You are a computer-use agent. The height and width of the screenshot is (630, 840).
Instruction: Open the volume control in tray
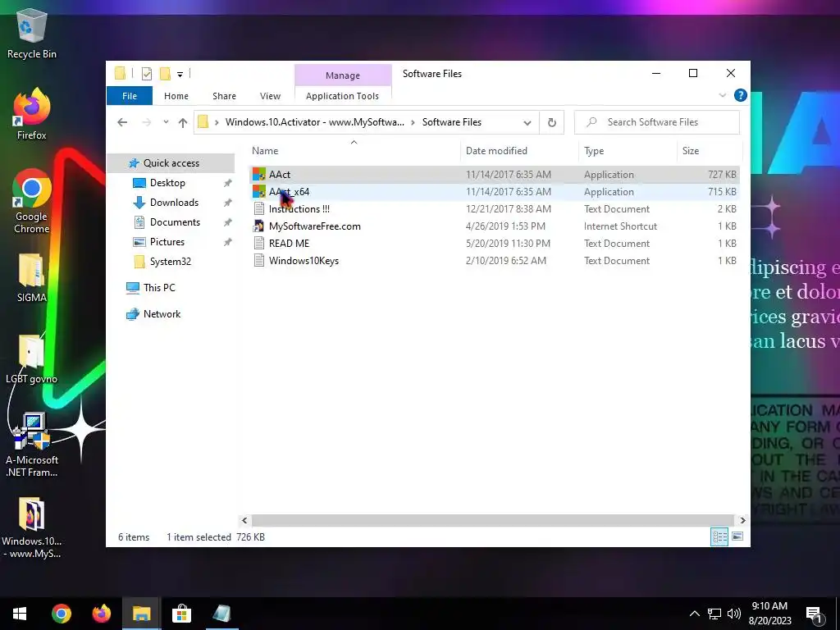click(734, 614)
